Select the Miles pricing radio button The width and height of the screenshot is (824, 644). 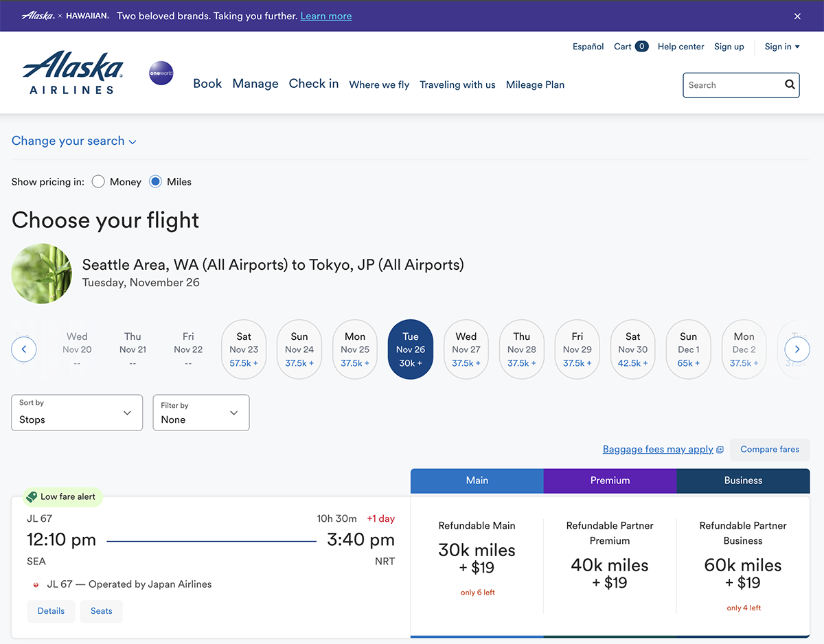pos(154,181)
